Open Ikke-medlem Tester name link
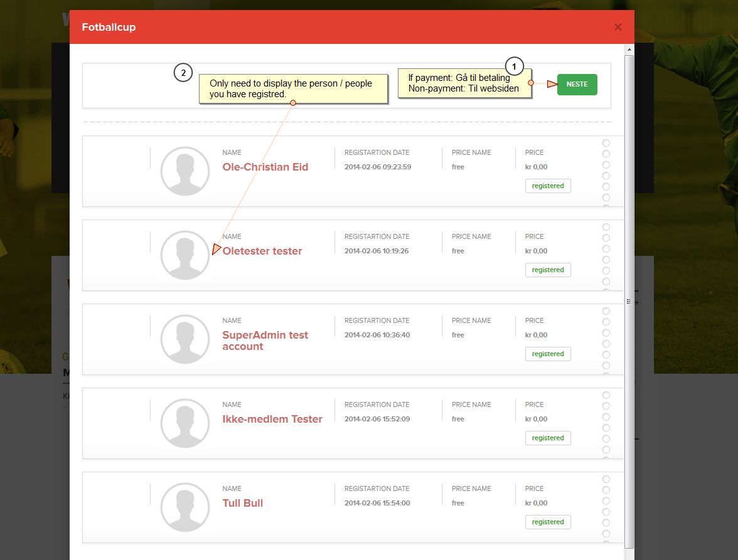 [x=272, y=419]
